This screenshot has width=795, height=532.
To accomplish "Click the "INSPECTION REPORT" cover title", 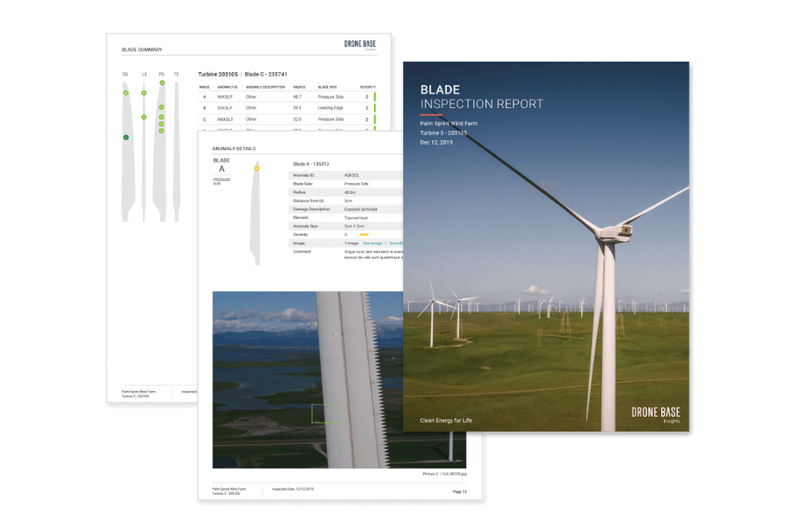I will pyautogui.click(x=482, y=104).
